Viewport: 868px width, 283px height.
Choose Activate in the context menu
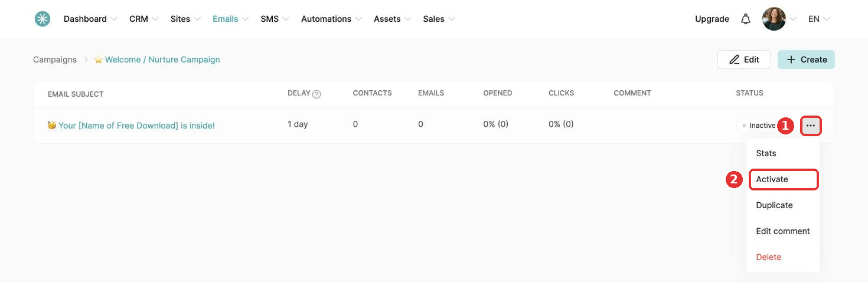click(x=784, y=179)
